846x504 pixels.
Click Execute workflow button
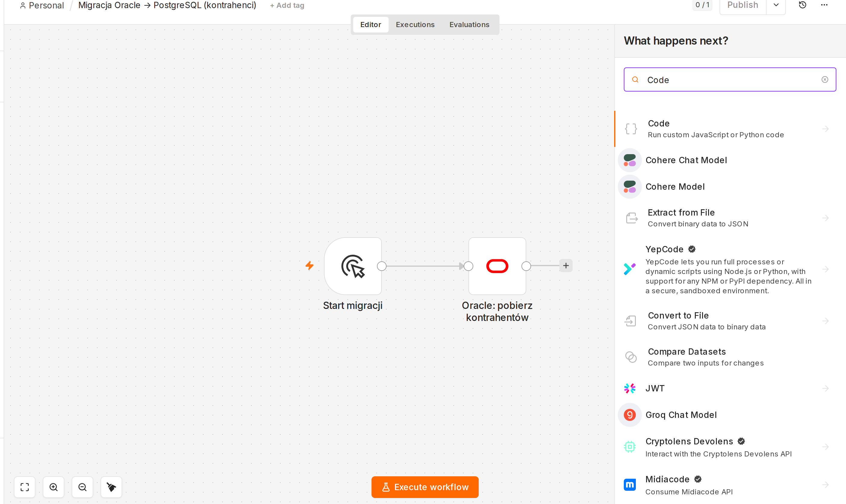click(x=425, y=487)
